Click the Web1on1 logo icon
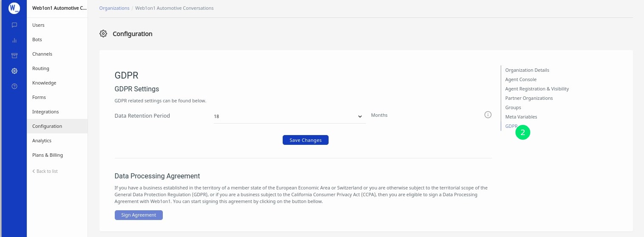The width and height of the screenshot is (644, 237). click(x=14, y=8)
